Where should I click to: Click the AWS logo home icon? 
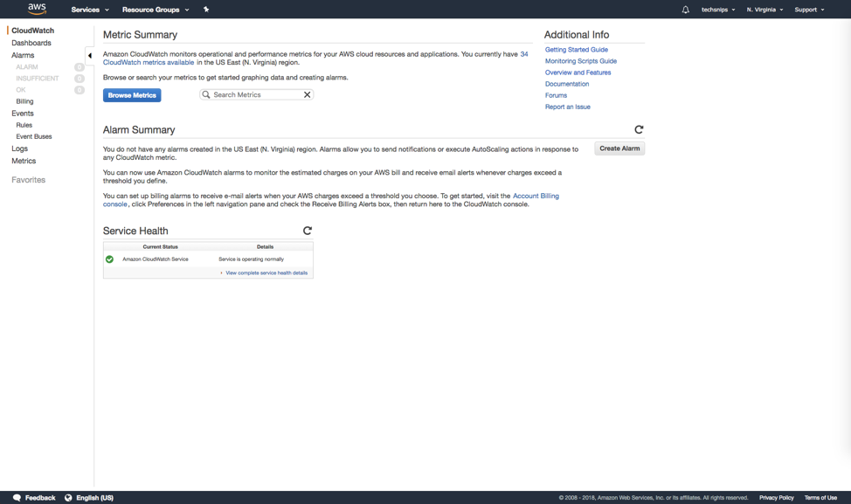(37, 9)
